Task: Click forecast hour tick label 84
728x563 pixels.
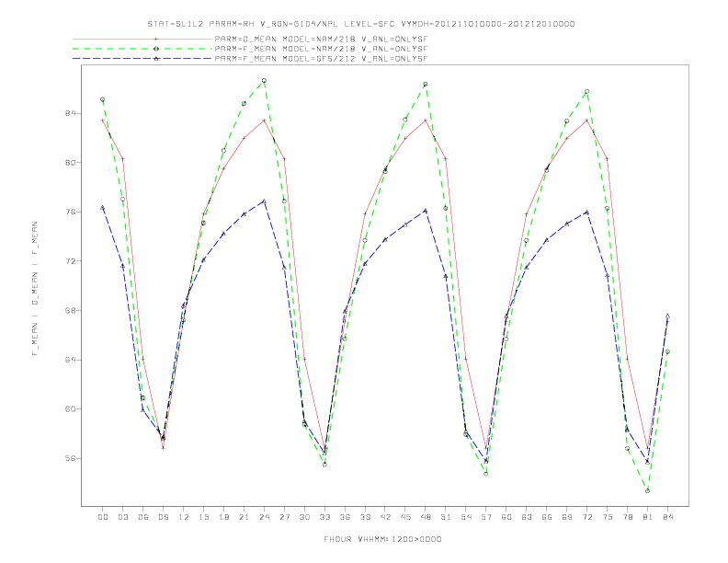Action: 667,517
